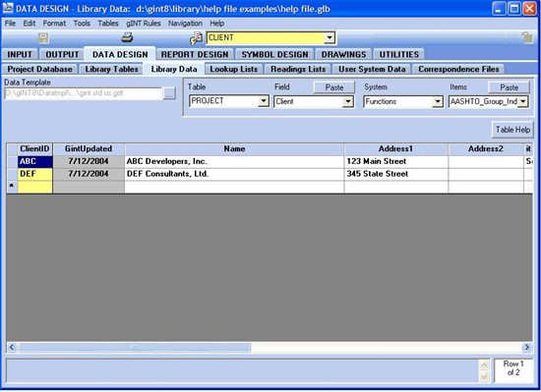Viewport: 541px width, 392px height.
Task: Select the new-record asterisk row header
Action: [x=12, y=187]
